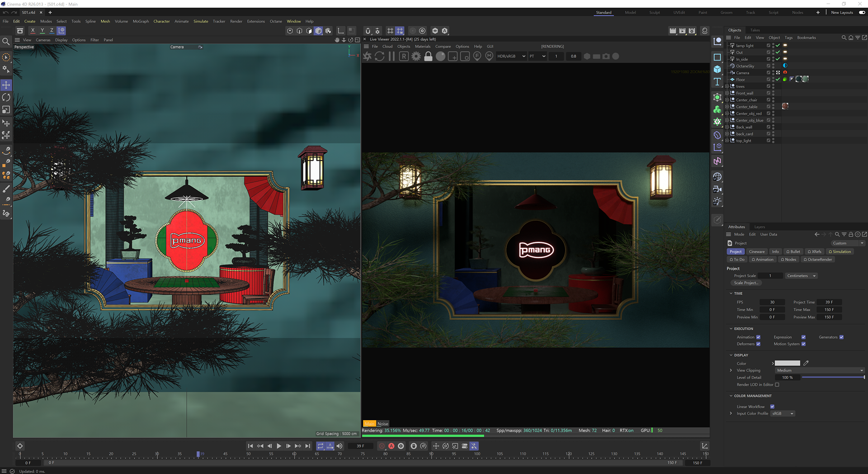Activate the focus picker F icon
The height and width of the screenshot is (474, 868).
coord(477,57)
